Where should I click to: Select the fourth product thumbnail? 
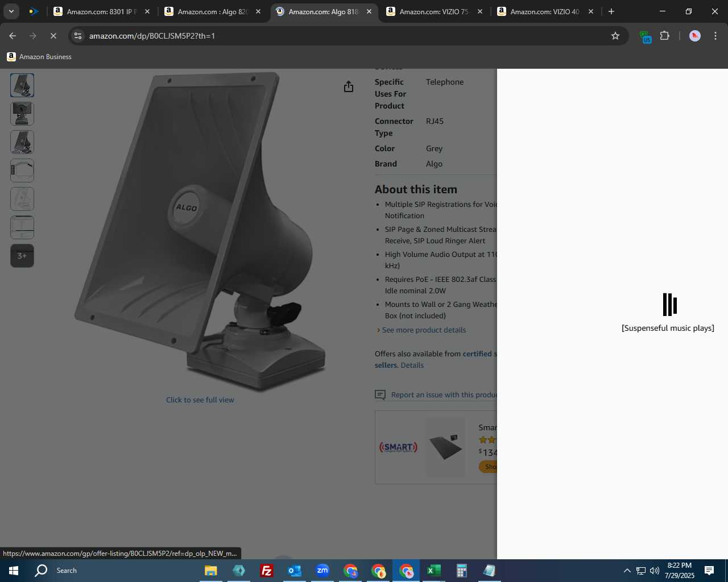tap(22, 171)
